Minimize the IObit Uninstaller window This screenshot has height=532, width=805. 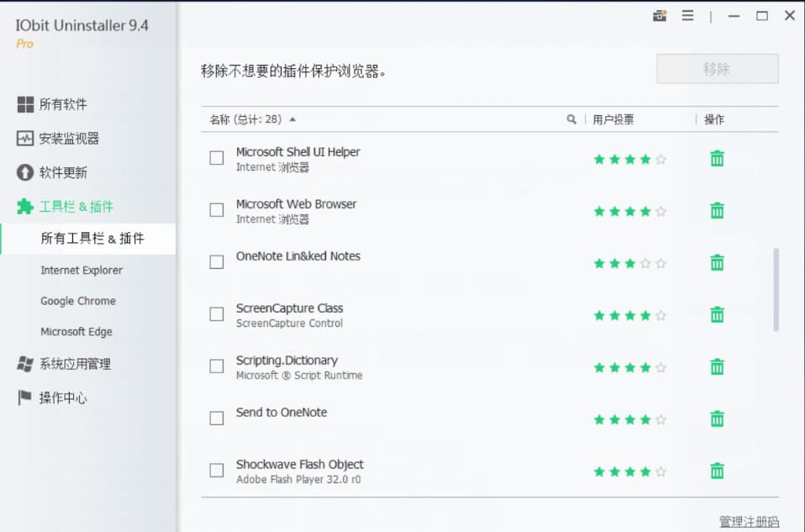pyautogui.click(x=734, y=16)
